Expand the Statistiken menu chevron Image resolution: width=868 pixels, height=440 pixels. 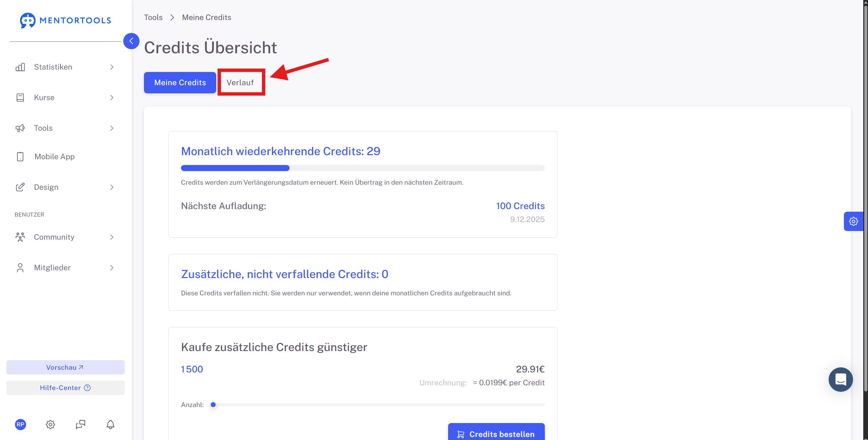pos(112,67)
